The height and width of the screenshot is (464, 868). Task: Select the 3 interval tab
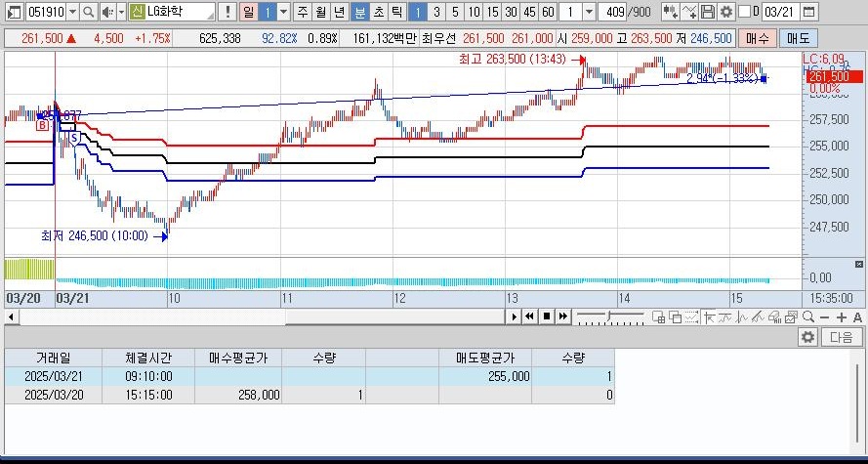pyautogui.click(x=436, y=12)
